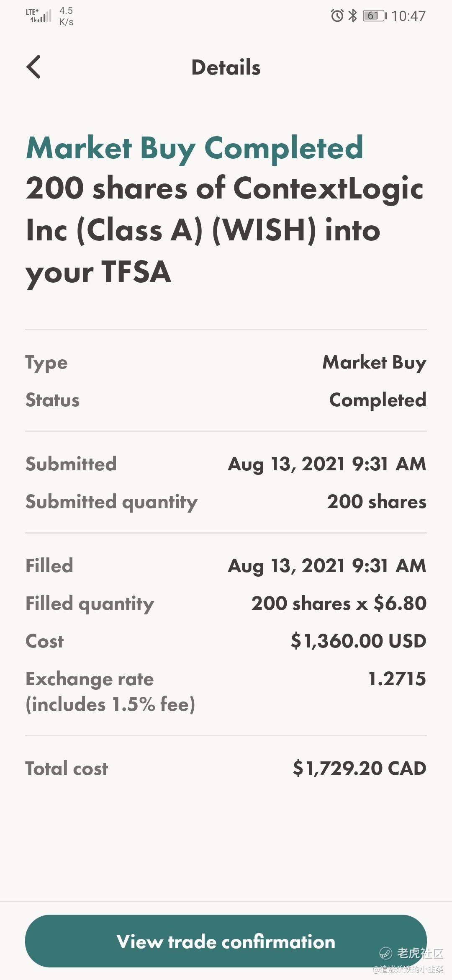Tap the Exchange rate 1.2715 value
Image resolution: width=452 pixels, height=980 pixels.
coord(397,678)
